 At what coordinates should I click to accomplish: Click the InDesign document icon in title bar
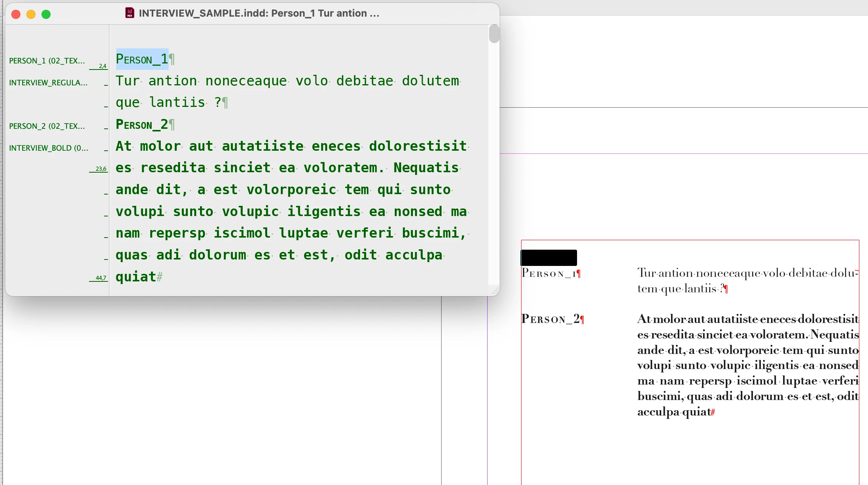tap(129, 13)
